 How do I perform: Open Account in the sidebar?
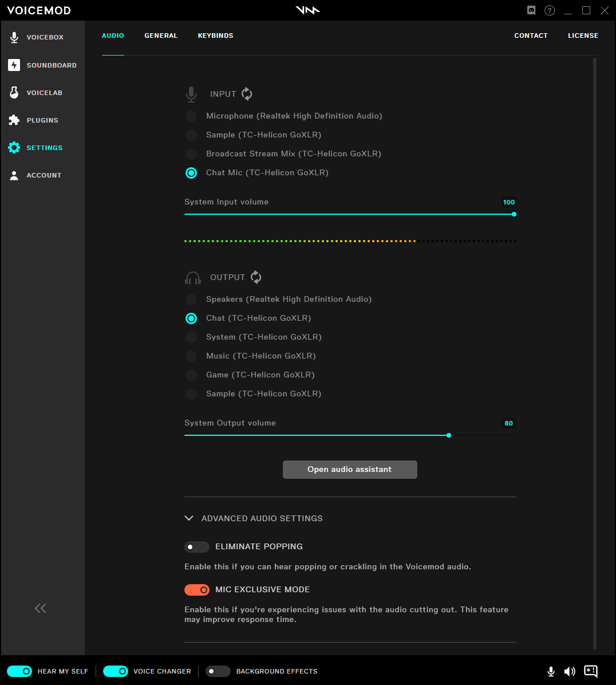[44, 176]
